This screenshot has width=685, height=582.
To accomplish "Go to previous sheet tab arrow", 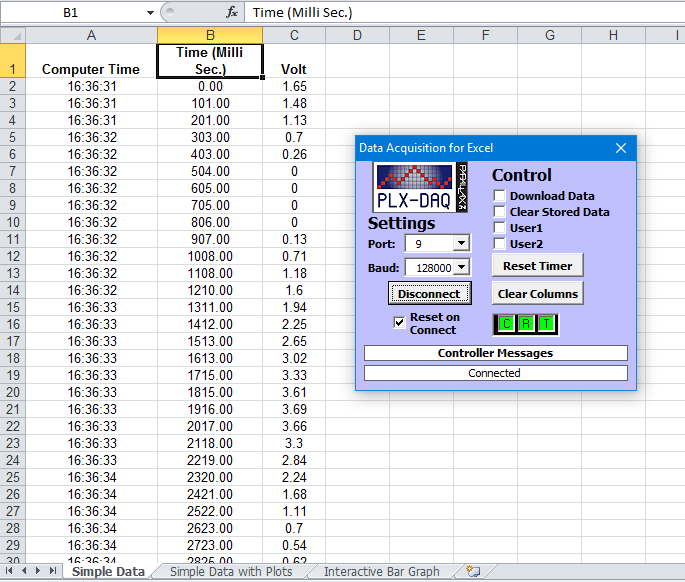I will (24, 571).
